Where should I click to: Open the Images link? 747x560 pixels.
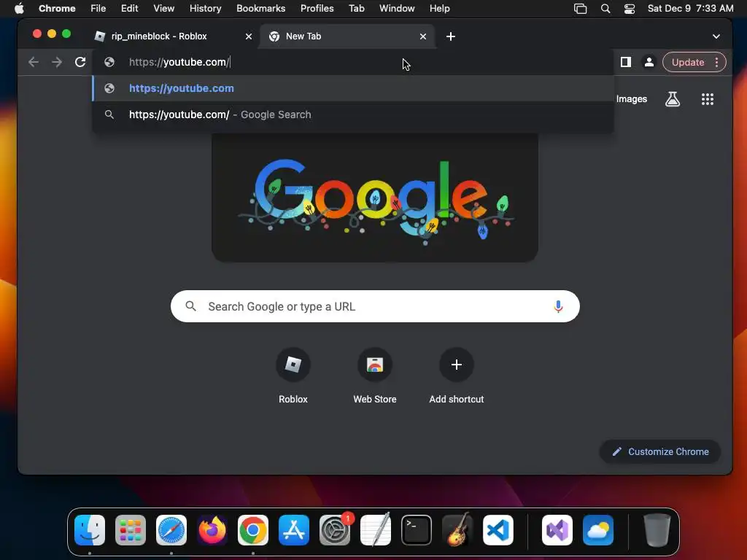[631, 99]
